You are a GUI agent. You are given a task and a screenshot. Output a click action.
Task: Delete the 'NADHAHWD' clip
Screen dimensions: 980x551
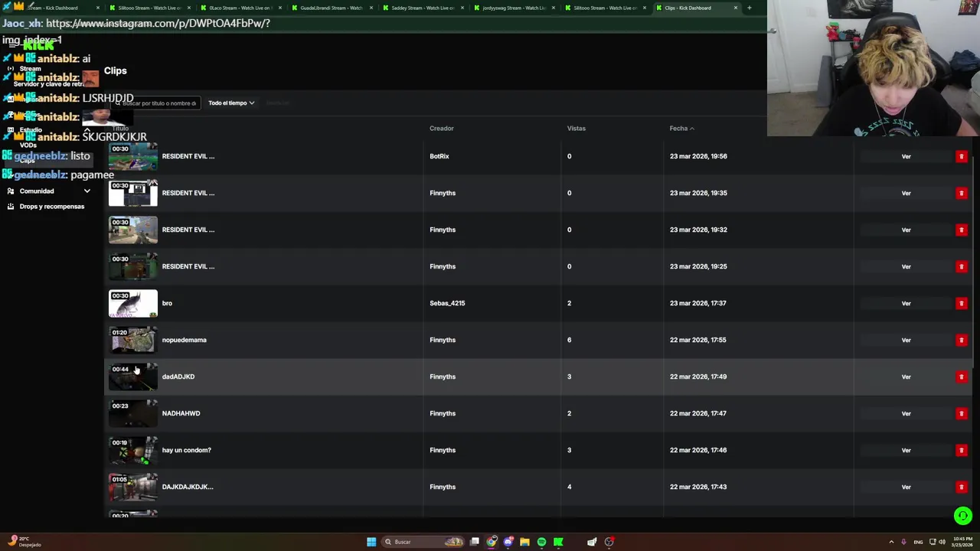(x=961, y=413)
